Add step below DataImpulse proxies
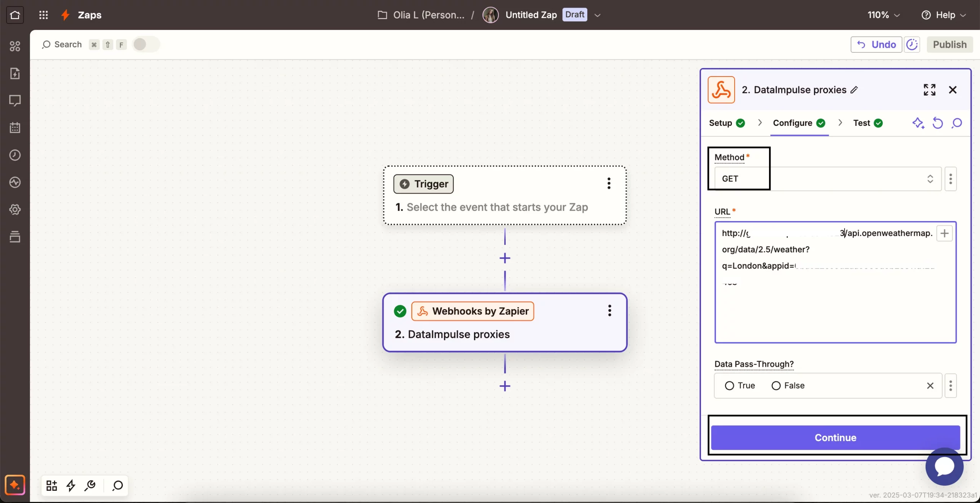Screen dimensions: 980x503 (505, 386)
